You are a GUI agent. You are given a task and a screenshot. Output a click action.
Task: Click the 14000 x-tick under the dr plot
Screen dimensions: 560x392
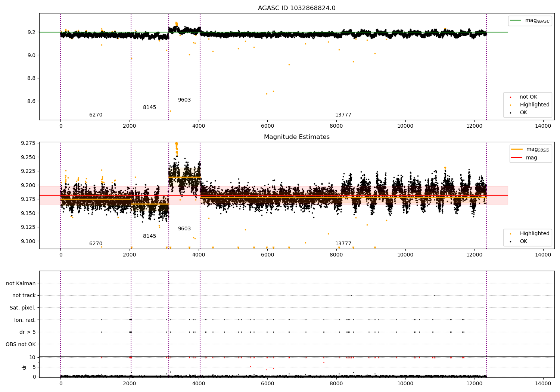[543, 383]
